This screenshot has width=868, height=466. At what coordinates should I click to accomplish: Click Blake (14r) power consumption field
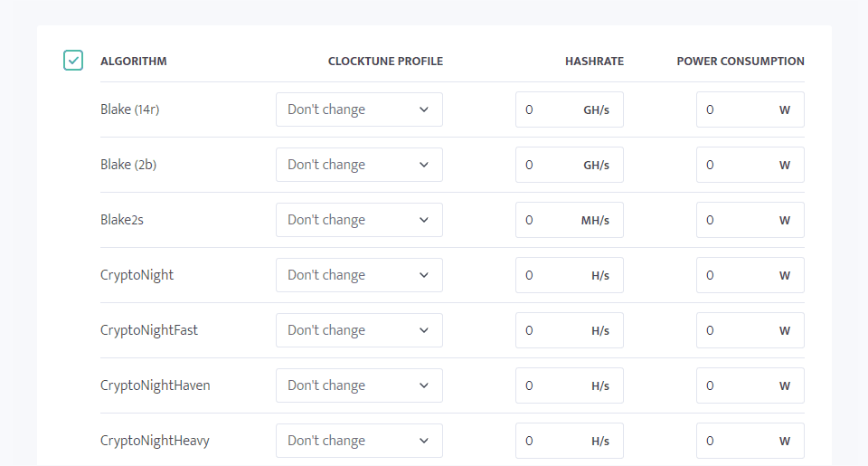coord(737,109)
